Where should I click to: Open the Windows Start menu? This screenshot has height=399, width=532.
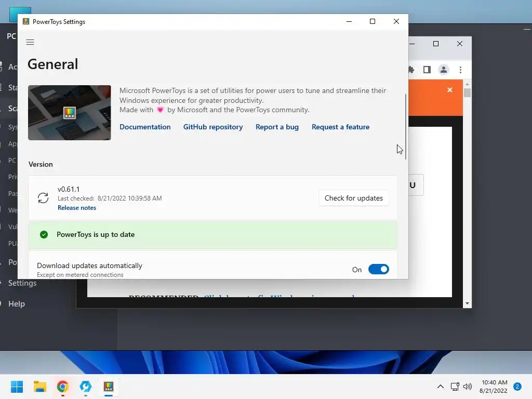click(x=17, y=387)
